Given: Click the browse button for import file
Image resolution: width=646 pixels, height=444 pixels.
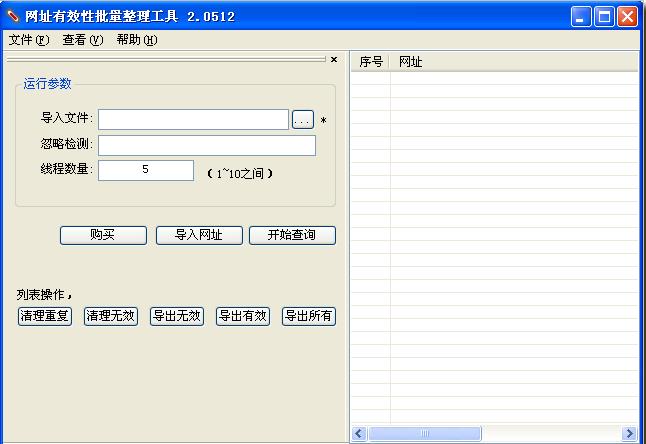Looking at the screenshot, I should [x=303, y=120].
